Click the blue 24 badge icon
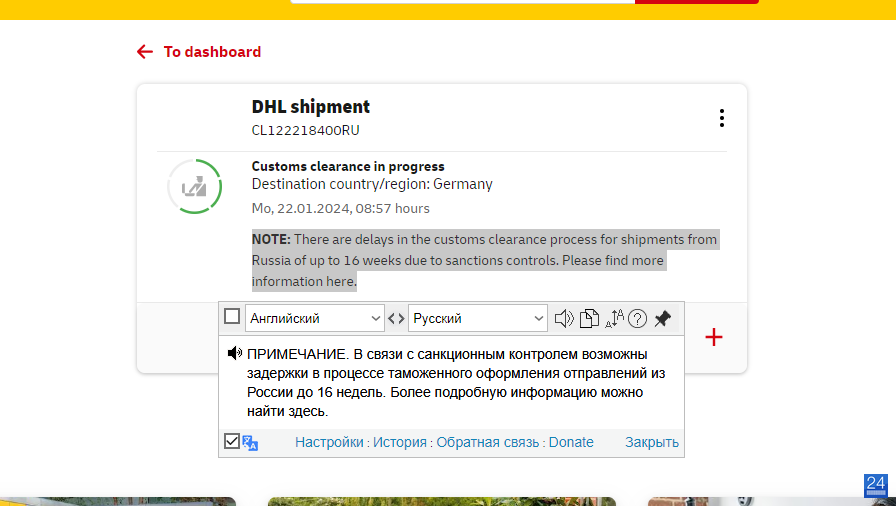This screenshot has height=506, width=896. (x=875, y=485)
